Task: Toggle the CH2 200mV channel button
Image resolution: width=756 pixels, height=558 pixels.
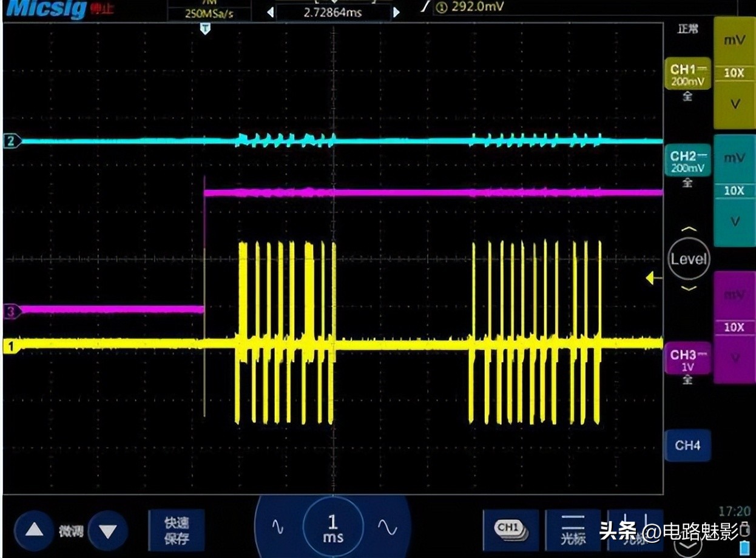Action: point(687,161)
